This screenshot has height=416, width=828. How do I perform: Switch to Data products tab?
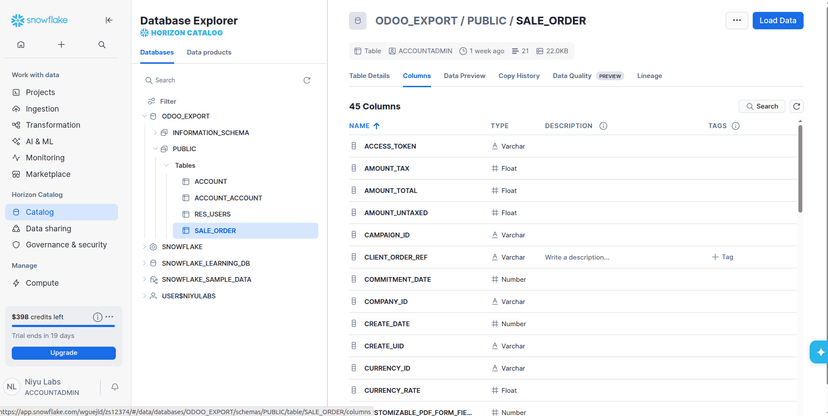click(209, 52)
